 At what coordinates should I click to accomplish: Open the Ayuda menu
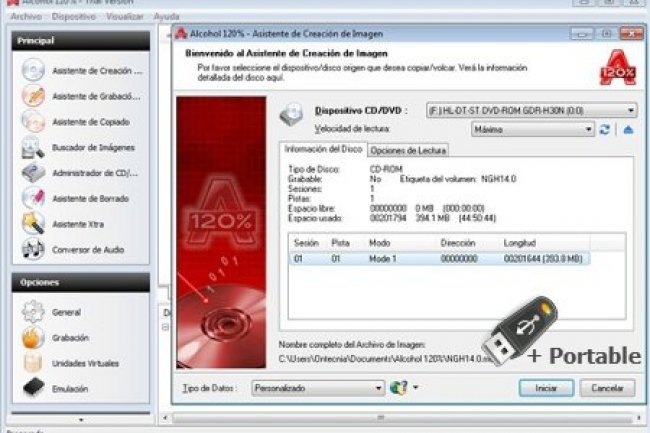167,17
